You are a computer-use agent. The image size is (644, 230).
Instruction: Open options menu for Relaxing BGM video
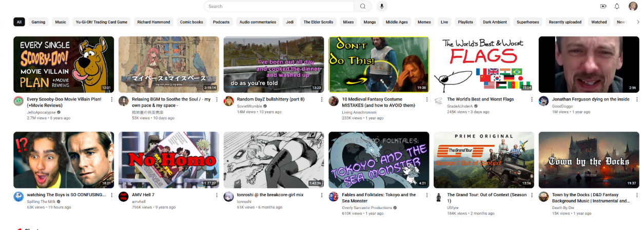217,99
